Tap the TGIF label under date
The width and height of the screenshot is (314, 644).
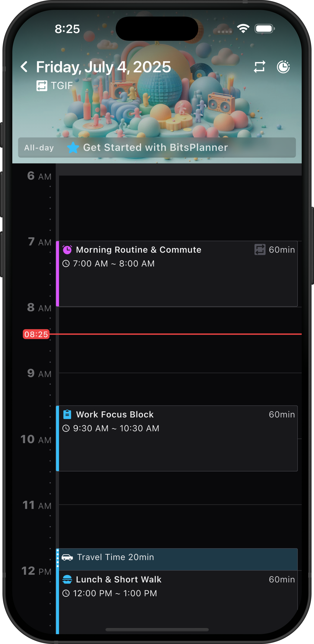pyautogui.click(x=62, y=86)
